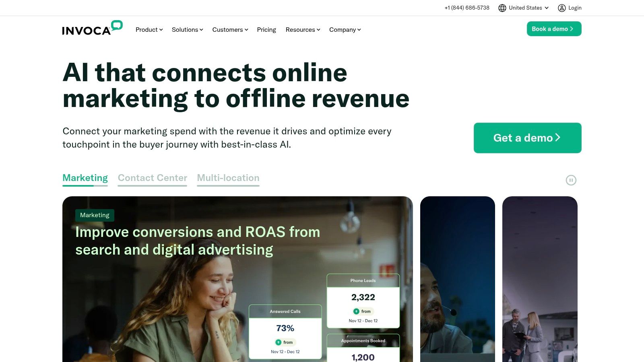This screenshot has height=362, width=644.
Task: Click the user account icon next to Login
Action: pyautogui.click(x=561, y=8)
